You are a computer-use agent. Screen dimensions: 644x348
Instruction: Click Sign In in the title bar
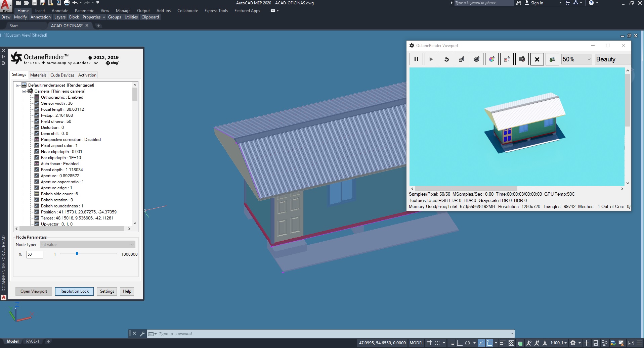coord(534,3)
